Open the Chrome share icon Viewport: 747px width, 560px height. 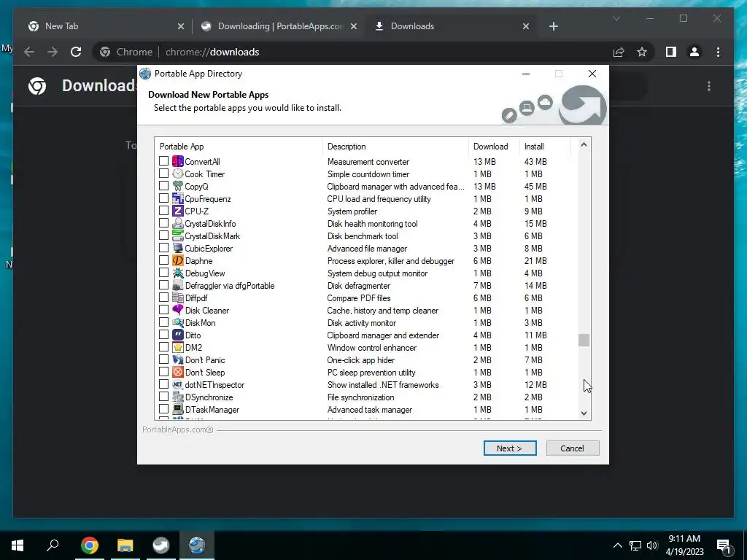(x=619, y=52)
